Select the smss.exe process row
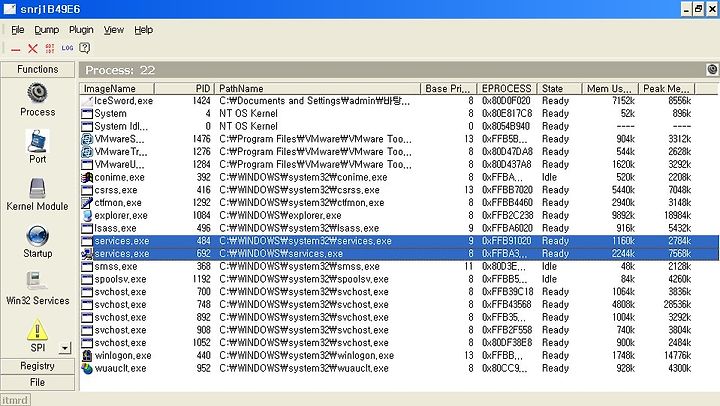 point(399,266)
